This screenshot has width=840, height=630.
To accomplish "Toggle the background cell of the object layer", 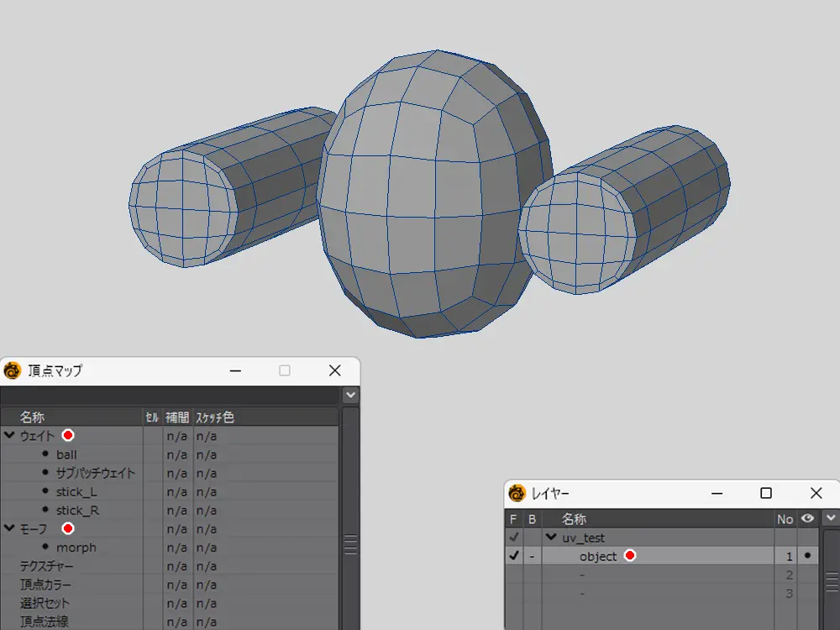I will (x=532, y=556).
